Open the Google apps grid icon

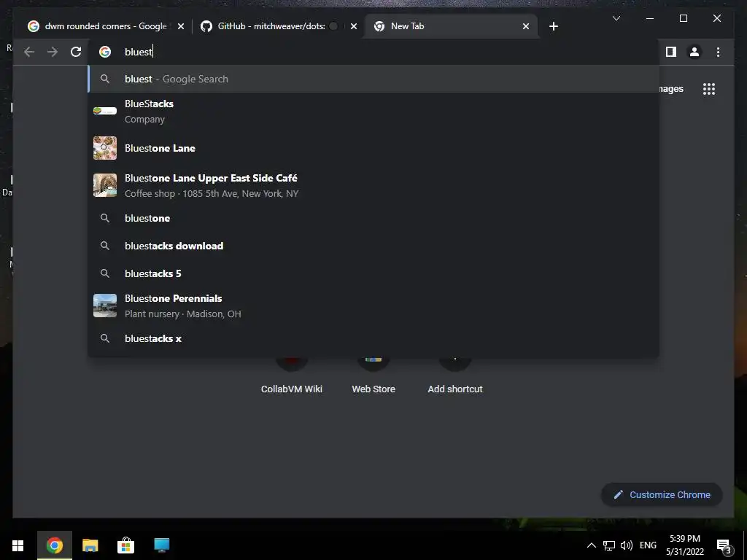[709, 89]
